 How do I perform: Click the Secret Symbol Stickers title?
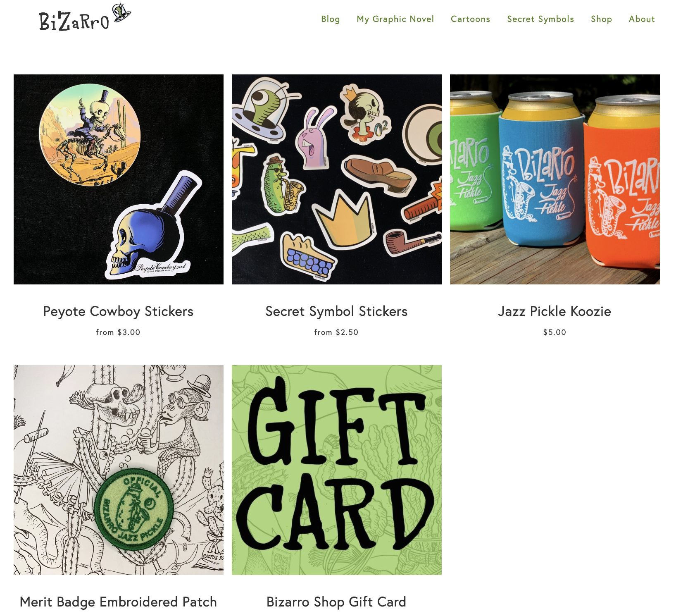tap(336, 311)
